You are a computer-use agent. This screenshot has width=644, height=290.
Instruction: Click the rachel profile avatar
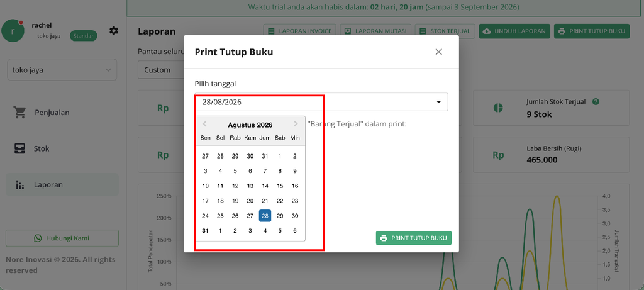coord(13,31)
